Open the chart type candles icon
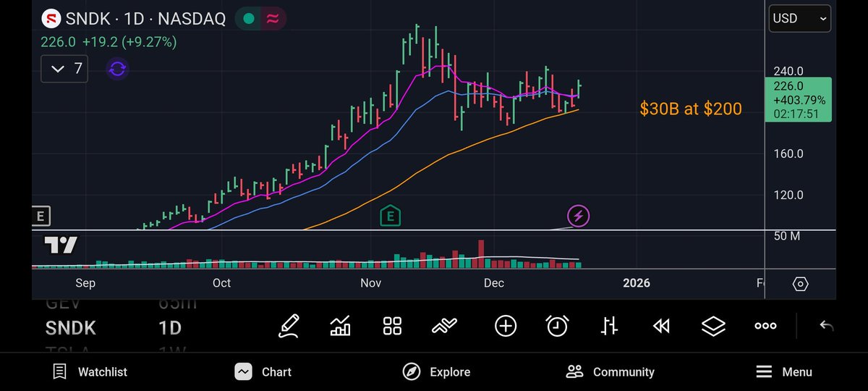Viewport: 868px width, 391px height. click(x=609, y=327)
